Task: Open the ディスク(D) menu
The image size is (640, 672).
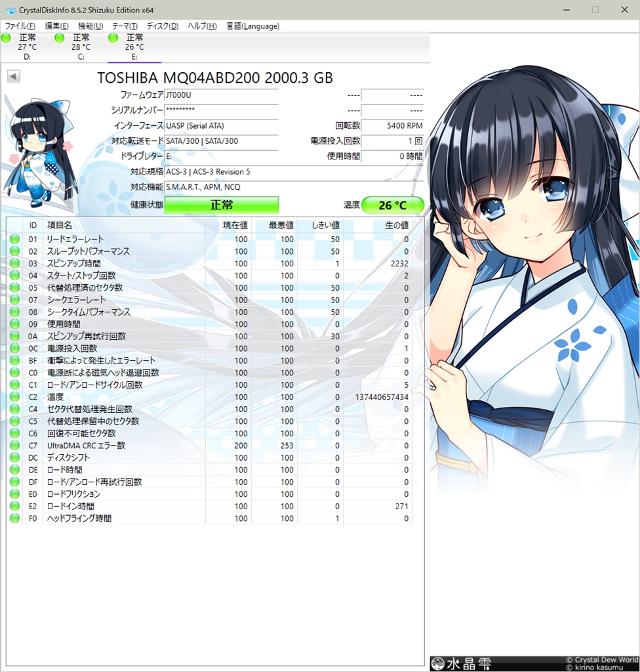Action: click(x=163, y=26)
